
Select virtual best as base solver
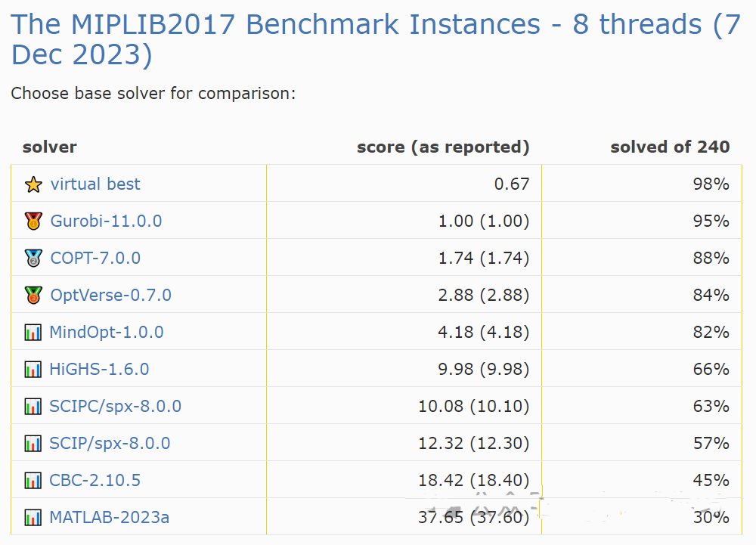pos(95,184)
